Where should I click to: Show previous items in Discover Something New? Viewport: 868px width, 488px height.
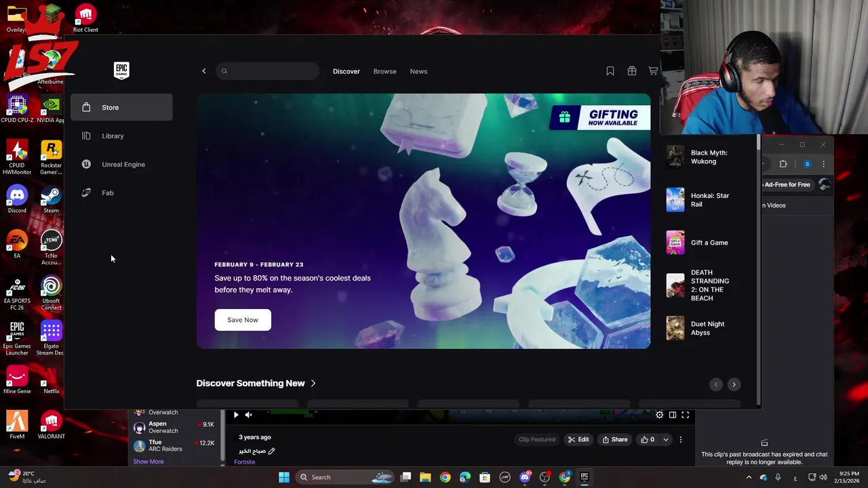716,384
